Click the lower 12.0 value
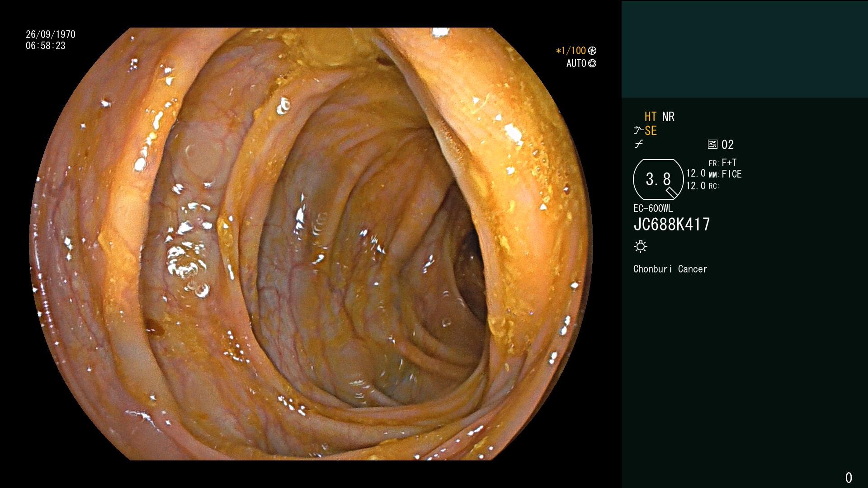The width and height of the screenshot is (868, 488). [696, 186]
